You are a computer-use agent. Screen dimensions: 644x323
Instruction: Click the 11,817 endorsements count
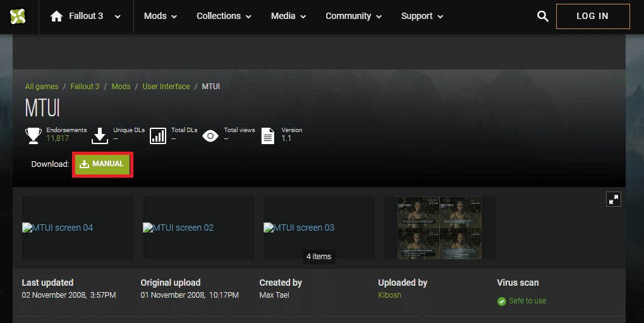point(58,138)
